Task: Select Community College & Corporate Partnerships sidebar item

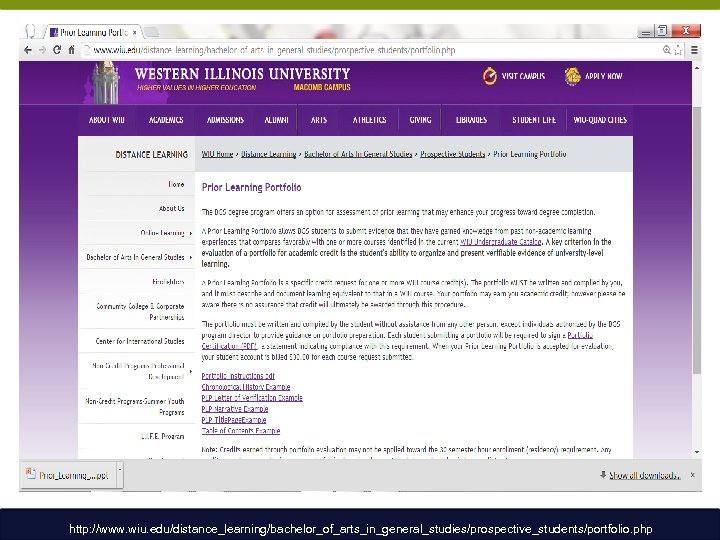Action: tap(140, 311)
